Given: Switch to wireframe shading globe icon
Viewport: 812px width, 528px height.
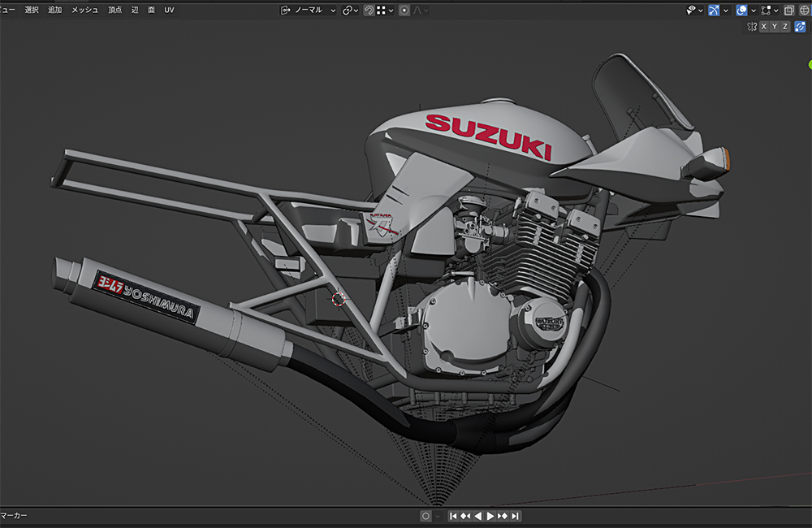Looking at the screenshot, I should (x=806, y=11).
